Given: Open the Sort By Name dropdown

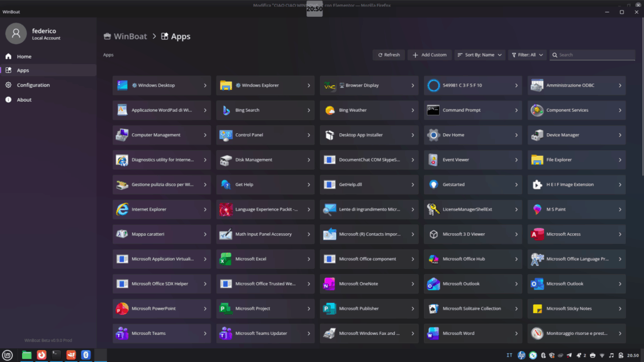Looking at the screenshot, I should click(479, 55).
